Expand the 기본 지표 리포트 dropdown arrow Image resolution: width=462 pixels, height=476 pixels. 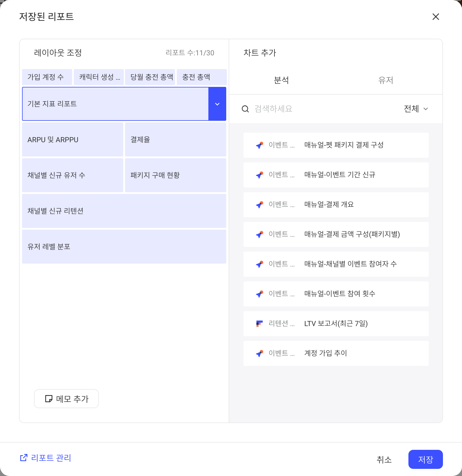[217, 104]
